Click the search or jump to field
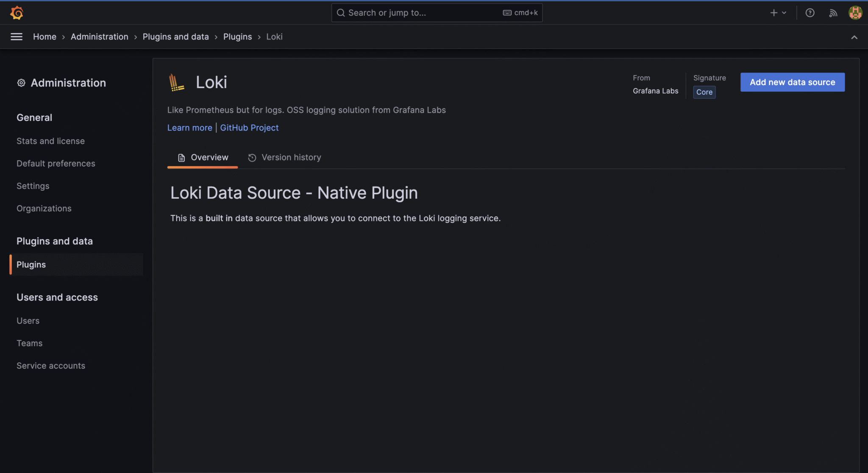Viewport: 868px width, 473px height. tap(424, 12)
